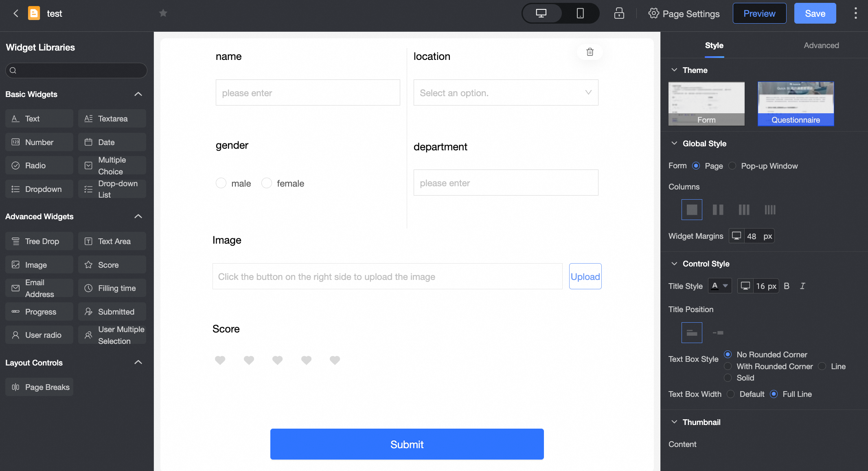
Task: Select the male gender radio
Action: click(x=221, y=183)
